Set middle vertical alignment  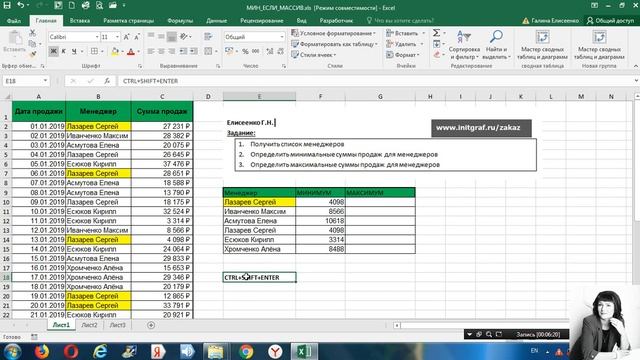(162, 37)
